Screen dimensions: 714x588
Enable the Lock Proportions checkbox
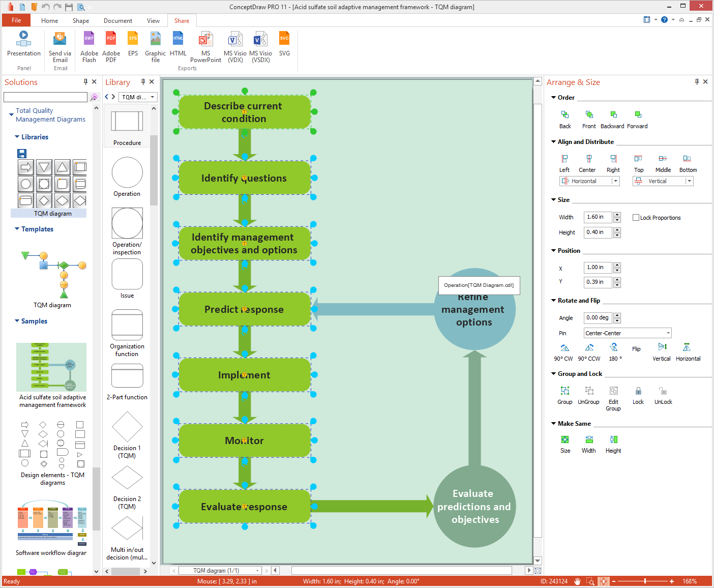pyautogui.click(x=636, y=218)
